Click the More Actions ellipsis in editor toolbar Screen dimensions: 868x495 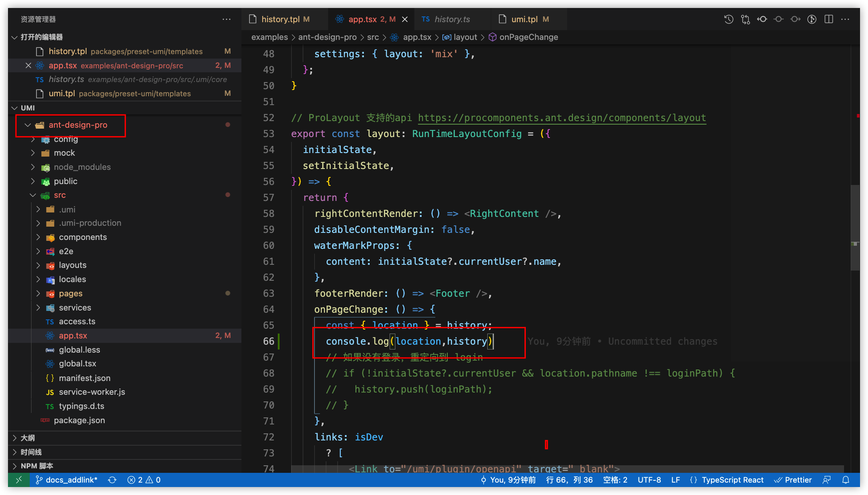pyautogui.click(x=845, y=19)
